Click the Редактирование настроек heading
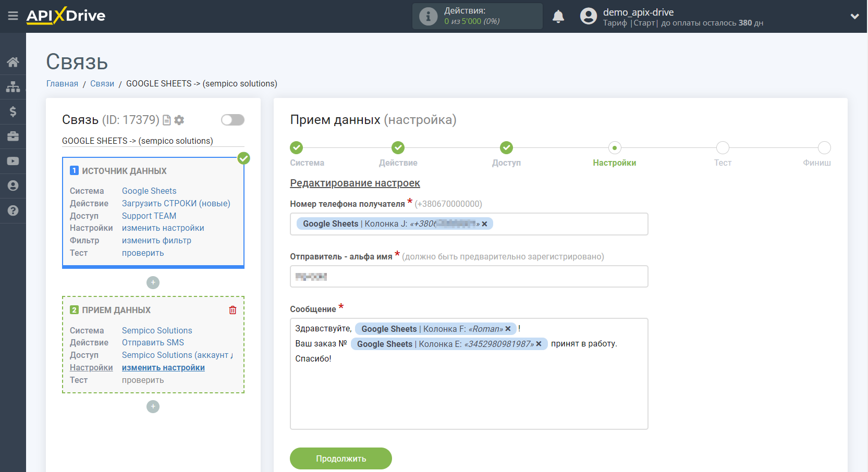Screen dimensions: 868x472 (x=355, y=183)
